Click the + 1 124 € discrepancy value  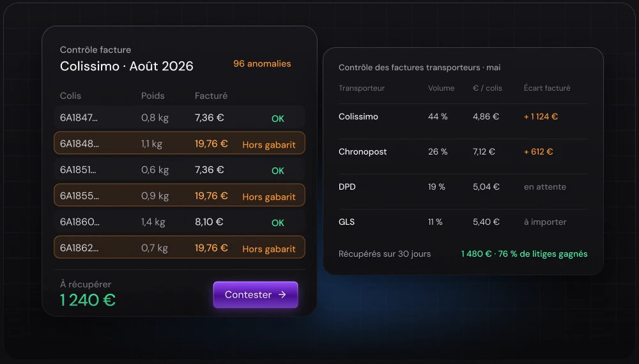click(x=541, y=116)
